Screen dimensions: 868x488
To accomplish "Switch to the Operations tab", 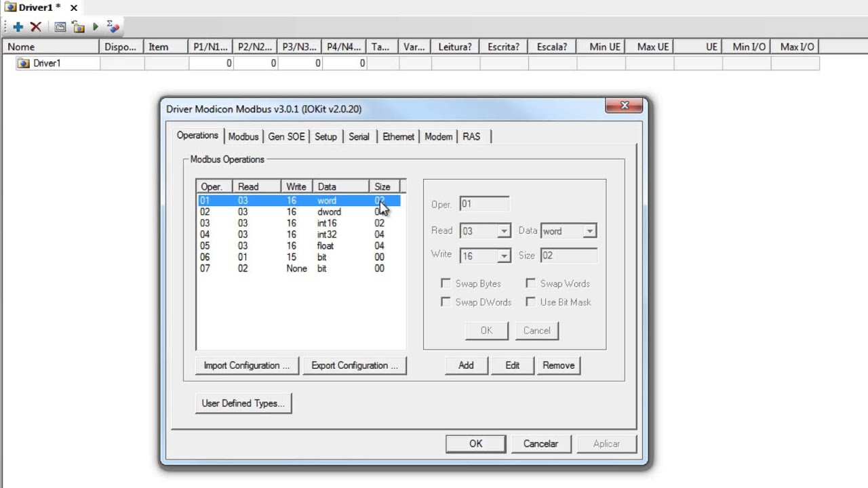I will tap(197, 136).
